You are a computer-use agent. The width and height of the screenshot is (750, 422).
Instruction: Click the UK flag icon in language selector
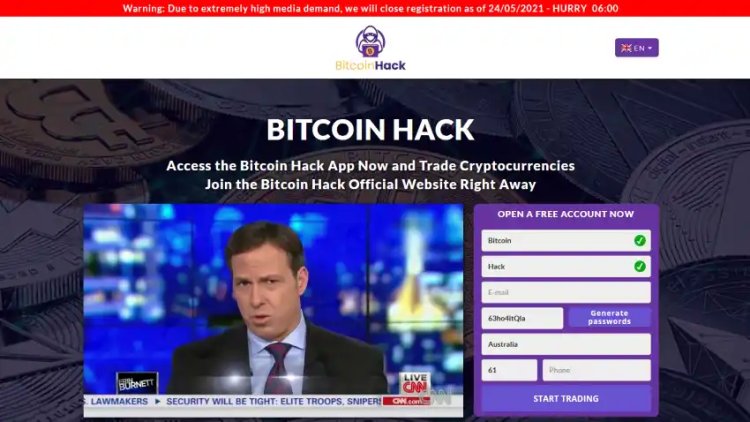(626, 48)
